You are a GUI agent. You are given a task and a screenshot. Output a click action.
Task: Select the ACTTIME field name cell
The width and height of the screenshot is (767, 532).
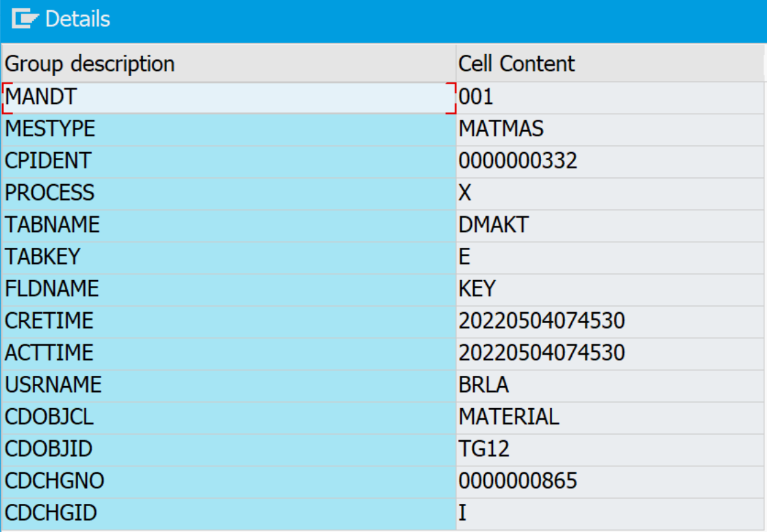pos(49,353)
